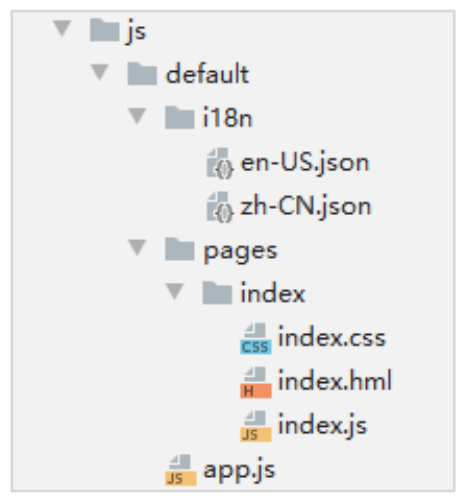The image size is (464, 500).
Task: Select the app.js file name
Action: [x=239, y=471]
